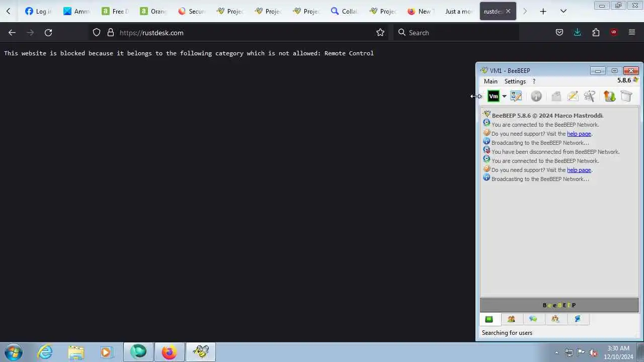Reload the rustdesk.com page
The height and width of the screenshot is (362, 644).
click(48, 33)
